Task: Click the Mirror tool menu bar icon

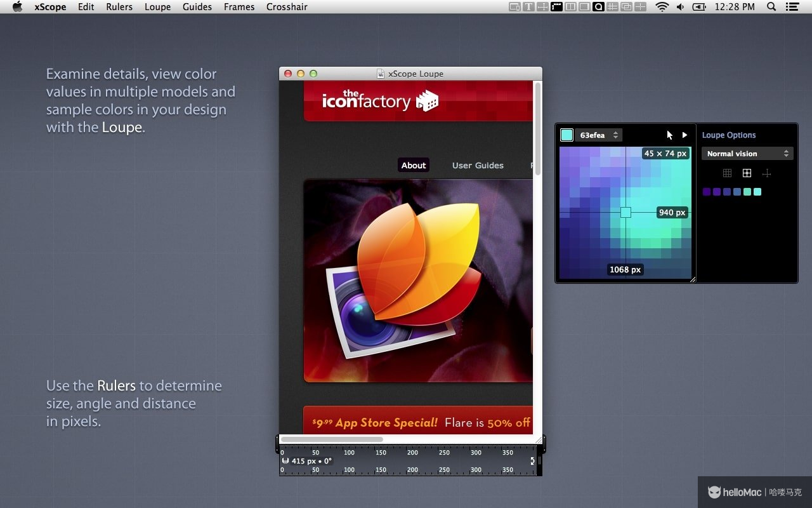Action: (514, 7)
